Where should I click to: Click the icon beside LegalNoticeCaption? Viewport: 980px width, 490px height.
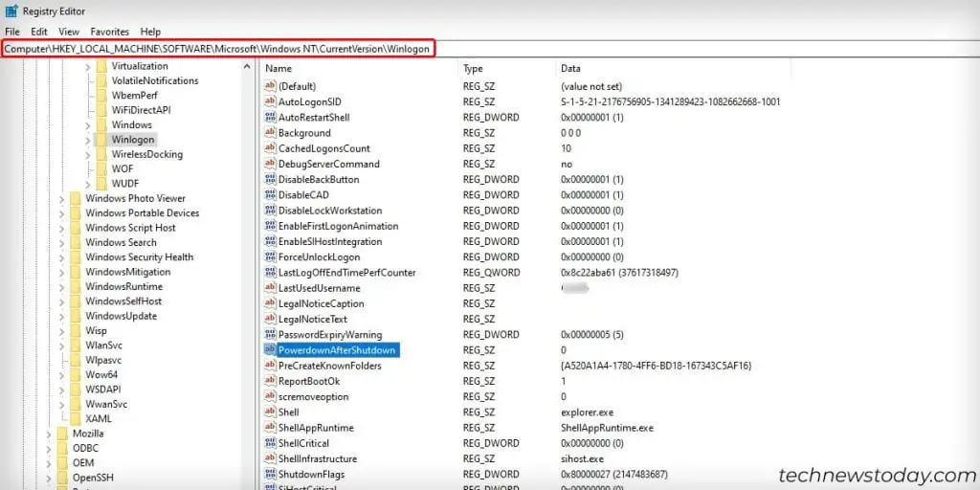(270, 303)
